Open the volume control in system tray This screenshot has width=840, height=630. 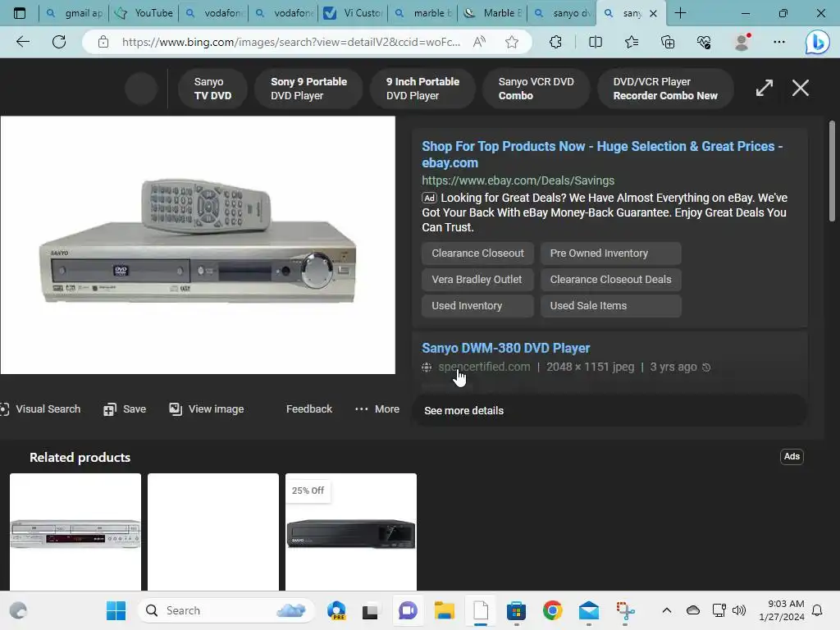pos(739,610)
